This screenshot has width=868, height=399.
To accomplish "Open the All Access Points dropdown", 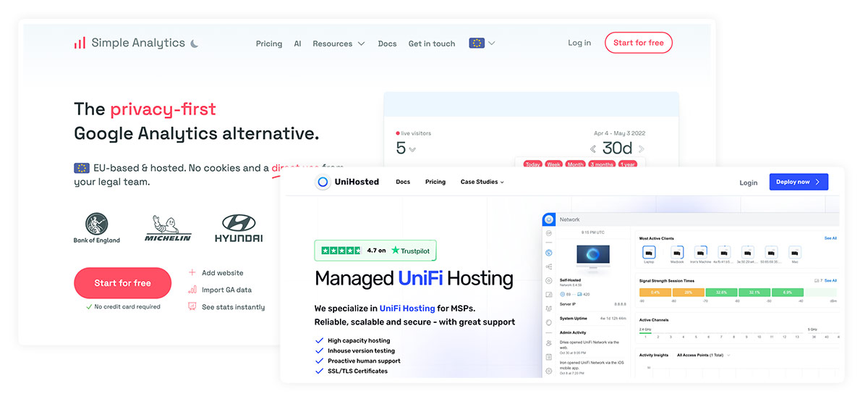I will coord(704,355).
